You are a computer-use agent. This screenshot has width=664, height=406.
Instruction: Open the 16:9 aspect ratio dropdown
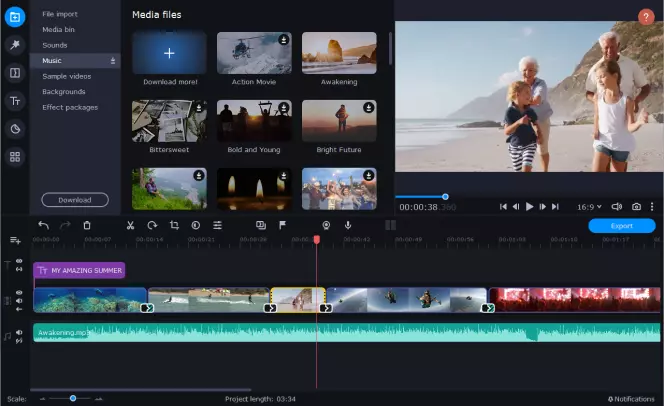click(x=589, y=207)
